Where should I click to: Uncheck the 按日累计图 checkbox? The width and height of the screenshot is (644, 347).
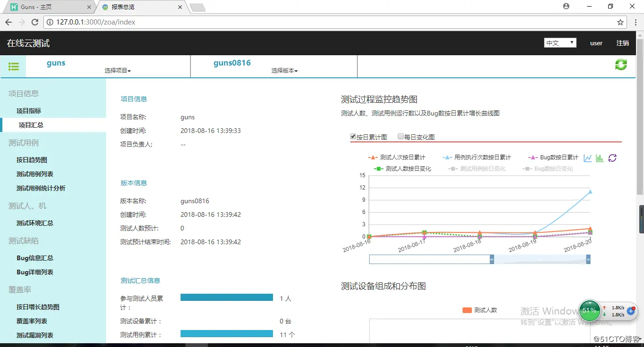353,137
